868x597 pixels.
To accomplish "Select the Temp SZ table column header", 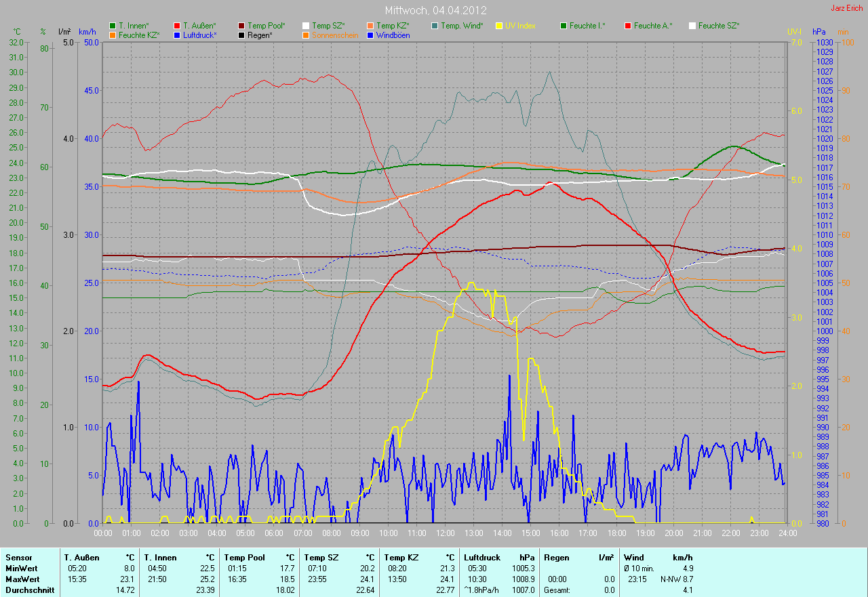I will (321, 558).
